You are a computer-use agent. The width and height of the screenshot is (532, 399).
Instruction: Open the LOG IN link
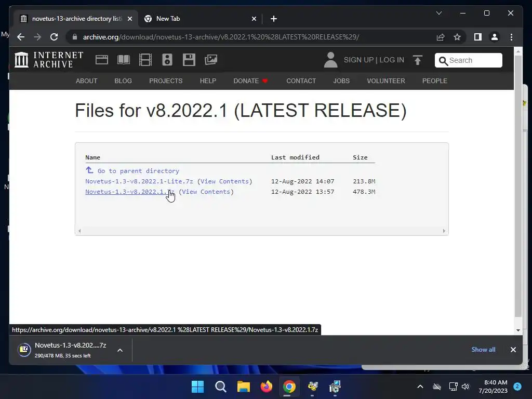point(392,60)
